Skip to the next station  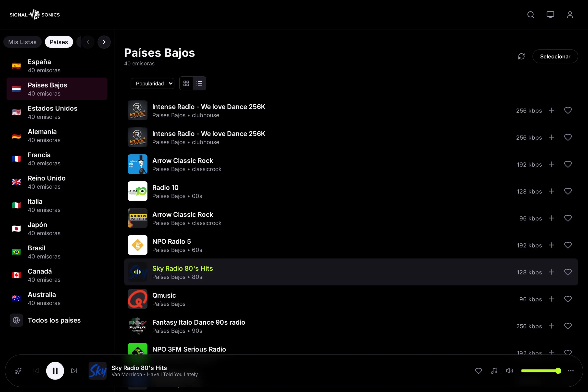(x=74, y=371)
